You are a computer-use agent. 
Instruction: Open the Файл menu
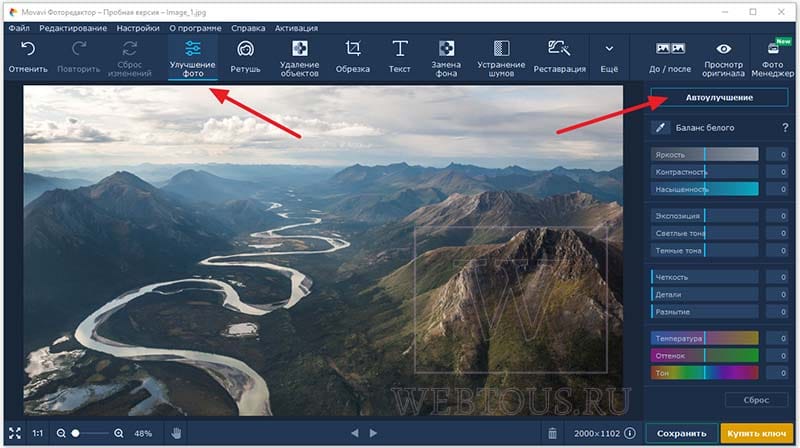coord(19,28)
